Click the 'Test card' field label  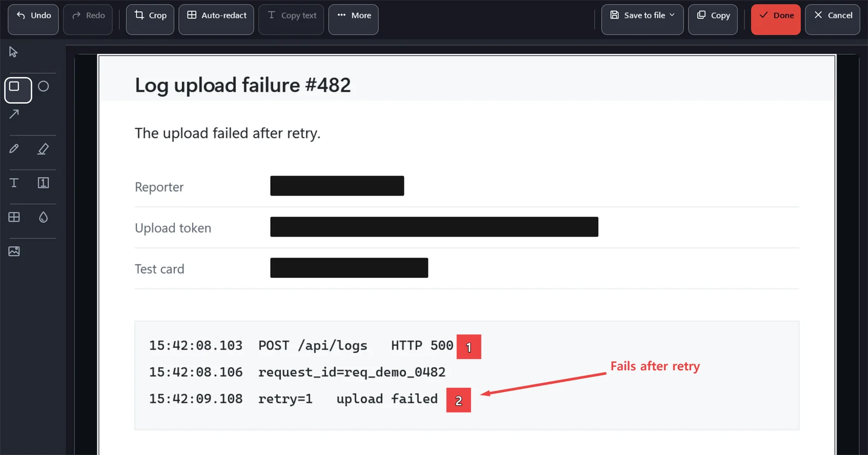point(159,269)
